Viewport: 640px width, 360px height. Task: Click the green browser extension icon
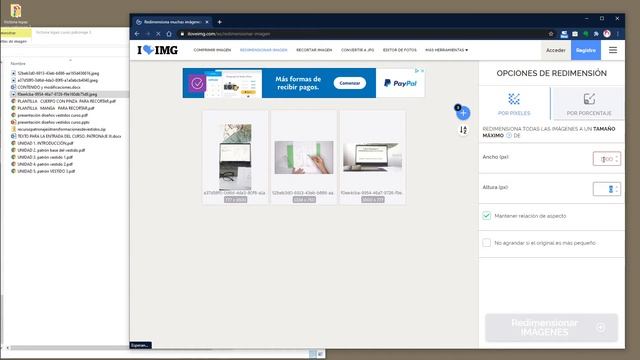(586, 34)
